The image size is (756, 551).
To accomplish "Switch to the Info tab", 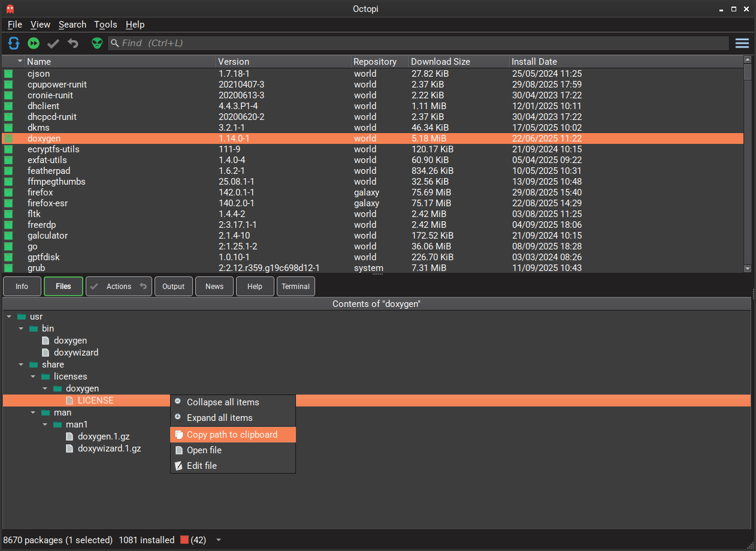I will pos(22,287).
